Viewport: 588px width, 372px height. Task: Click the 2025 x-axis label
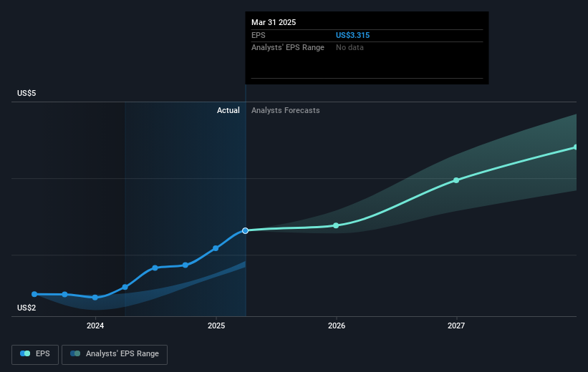point(216,325)
